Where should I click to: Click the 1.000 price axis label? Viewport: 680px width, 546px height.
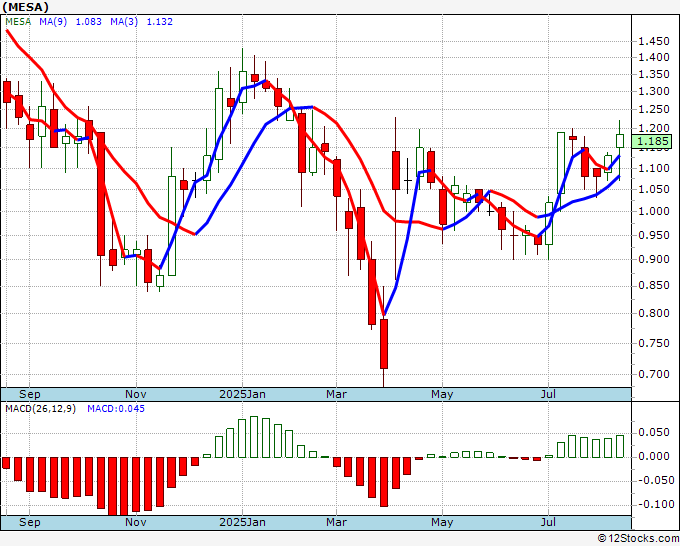click(654, 212)
